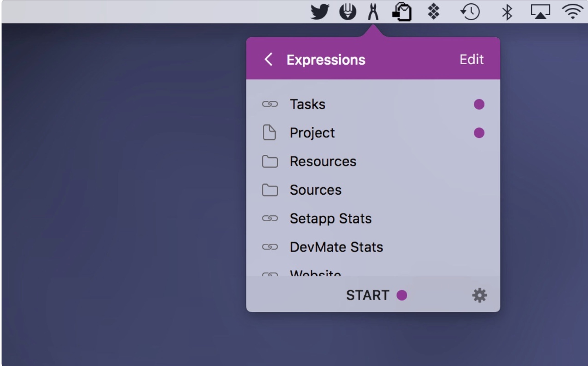Open the plug-shaped menu bar icon
This screenshot has width=588, height=366.
348,12
